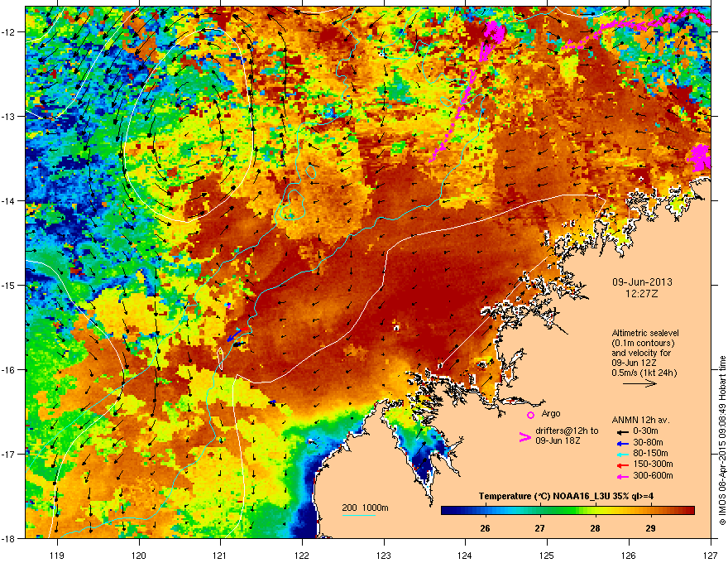Click the 'drifters@12h to' legend label
728x563 pixels.
[567, 431]
